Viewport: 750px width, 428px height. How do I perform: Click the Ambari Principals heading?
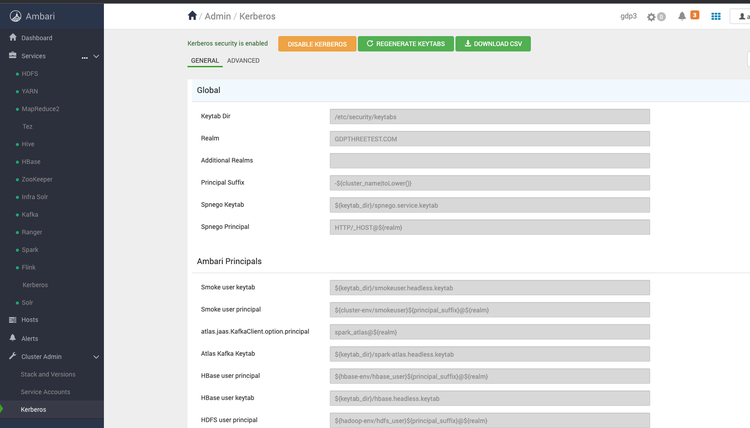(x=229, y=261)
